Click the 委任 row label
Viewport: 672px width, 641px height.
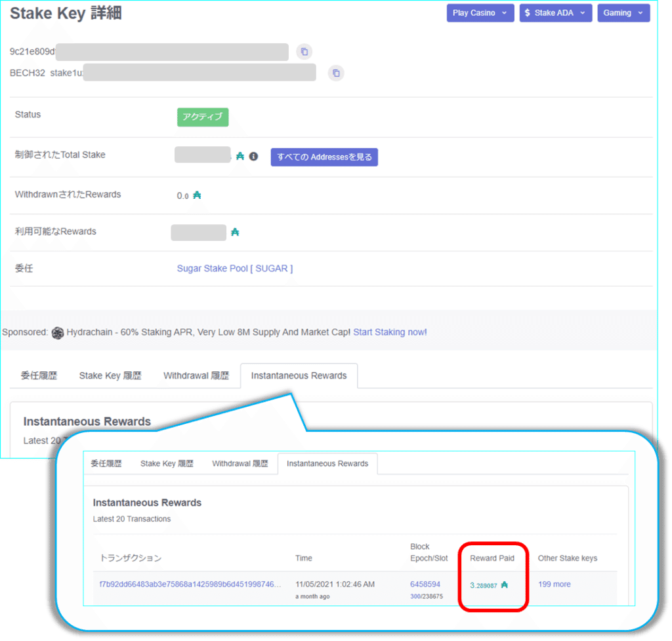point(24,268)
